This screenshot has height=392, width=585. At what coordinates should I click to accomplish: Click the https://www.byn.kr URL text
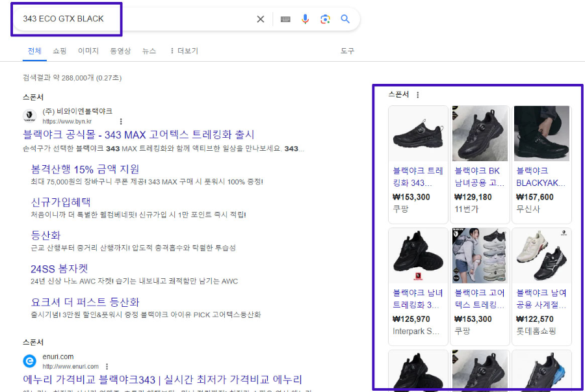67,121
